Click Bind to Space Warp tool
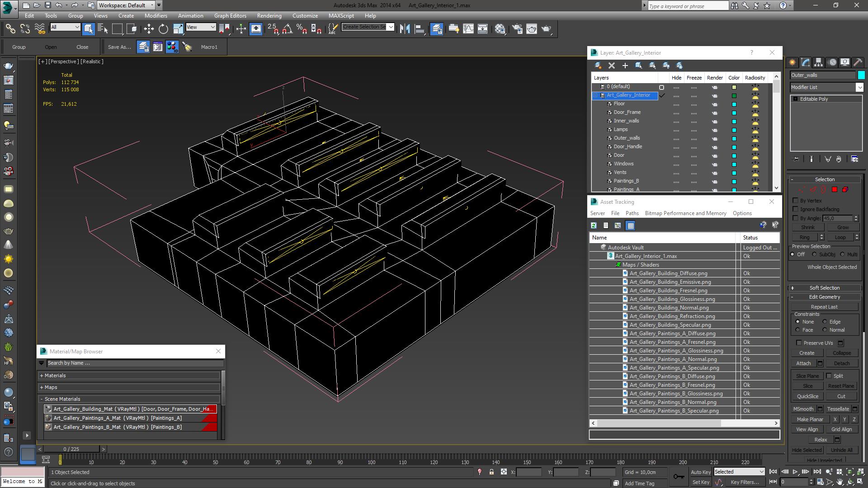868x488 pixels. point(40,29)
